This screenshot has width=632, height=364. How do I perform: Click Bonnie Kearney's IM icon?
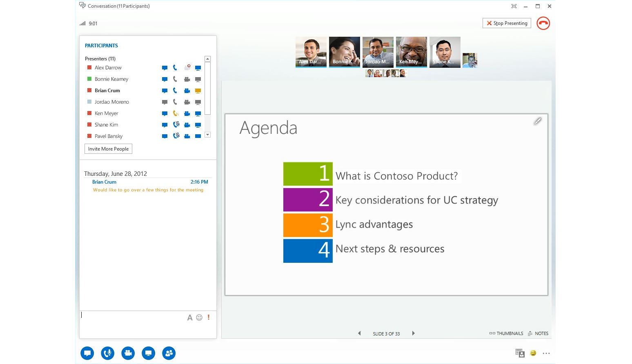(165, 79)
